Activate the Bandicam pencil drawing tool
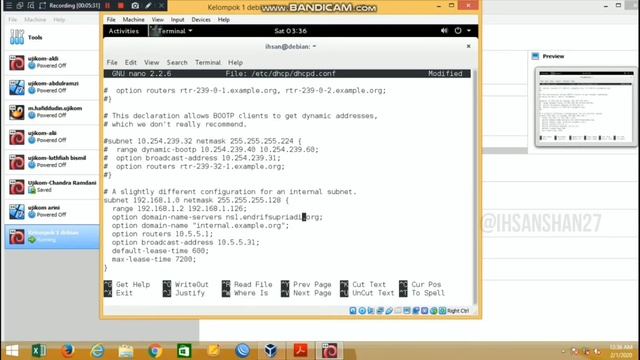This screenshot has height=360, width=640. coord(149,6)
